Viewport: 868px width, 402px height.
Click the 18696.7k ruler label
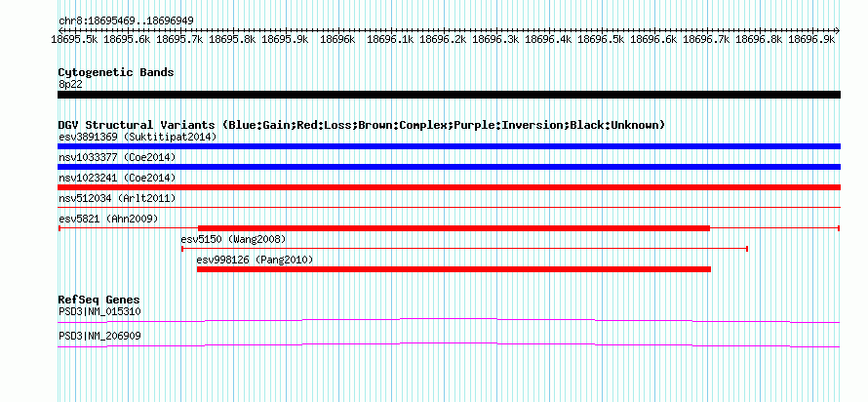tap(706, 40)
